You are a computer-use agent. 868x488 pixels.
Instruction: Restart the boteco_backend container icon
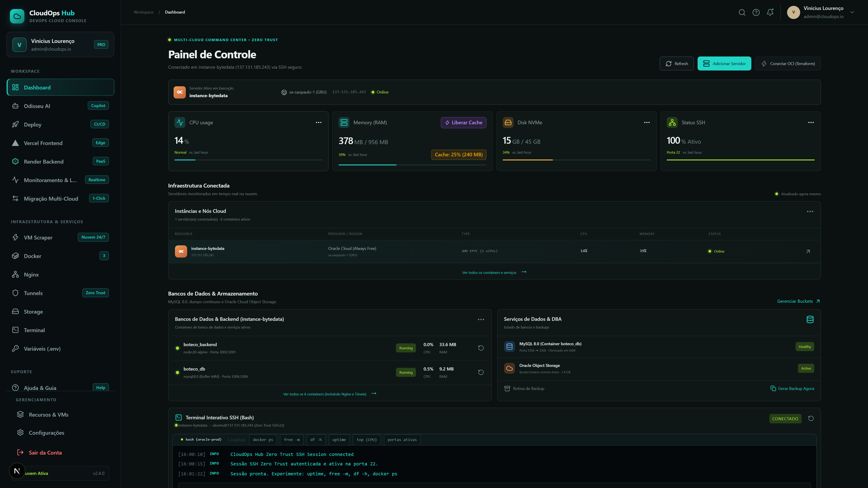tap(481, 348)
